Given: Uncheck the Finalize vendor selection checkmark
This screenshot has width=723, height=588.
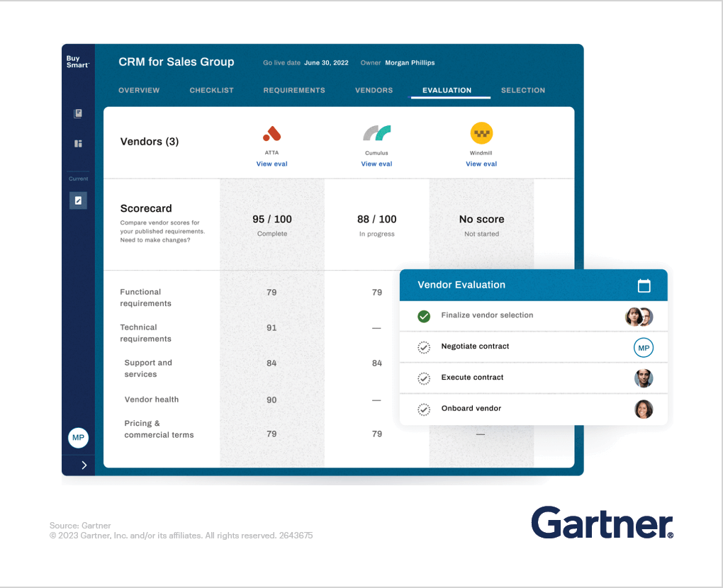Looking at the screenshot, I should 424,316.
